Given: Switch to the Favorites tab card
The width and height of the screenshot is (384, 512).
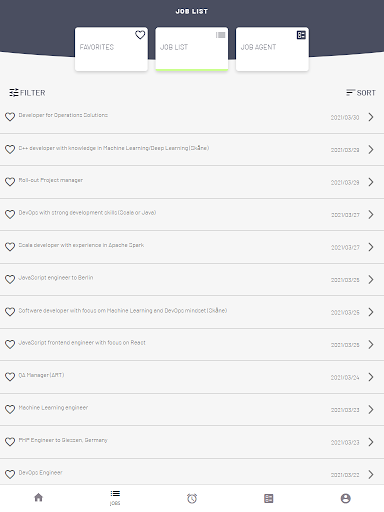Looking at the screenshot, I should (111, 49).
